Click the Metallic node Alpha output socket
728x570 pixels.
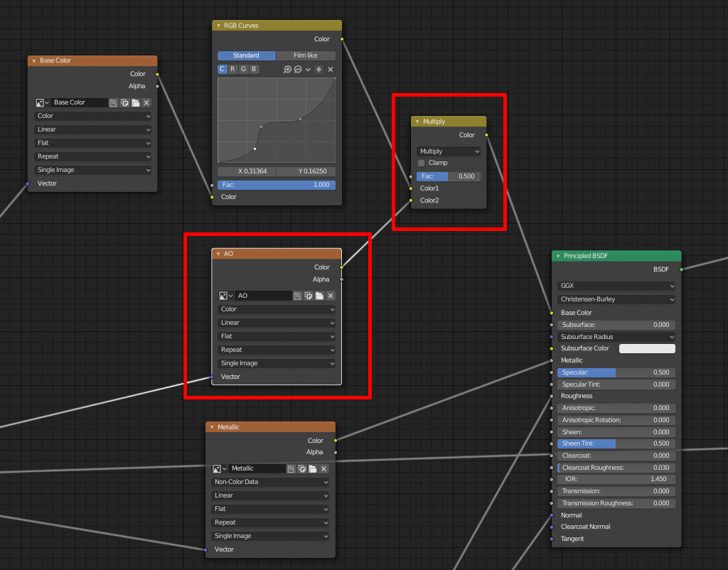coord(336,452)
